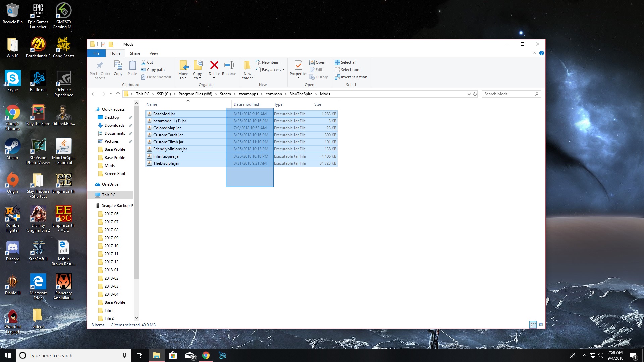
Task: Delete the selected jar files
Action: coord(214,67)
